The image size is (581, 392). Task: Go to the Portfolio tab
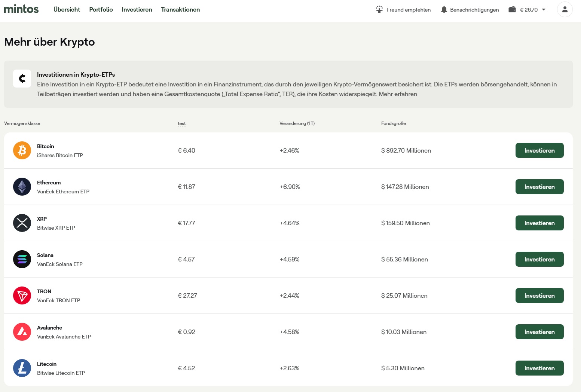click(101, 10)
